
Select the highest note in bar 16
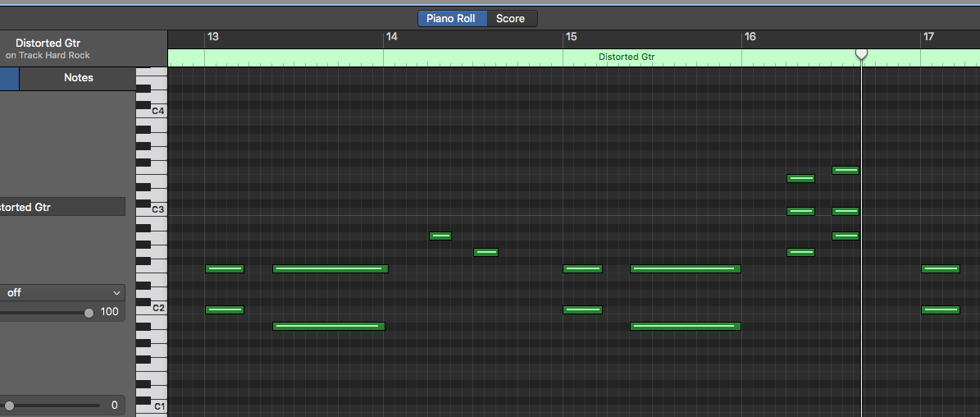point(846,171)
